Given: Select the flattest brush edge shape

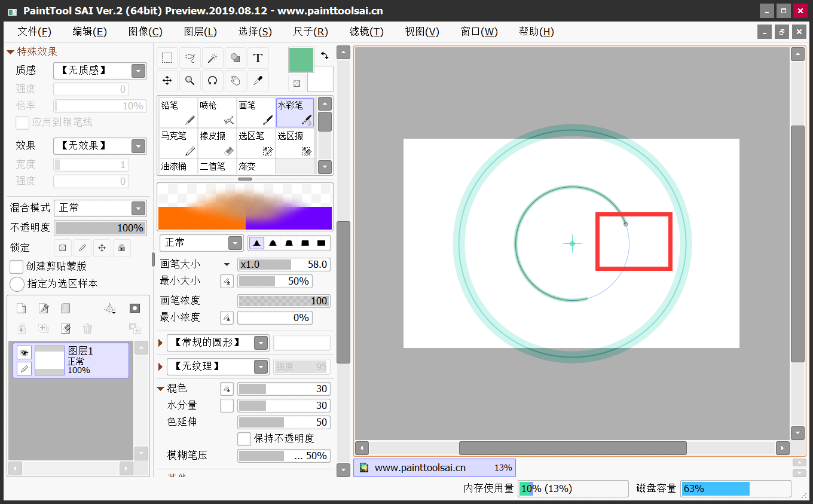Looking at the screenshot, I should coord(321,243).
